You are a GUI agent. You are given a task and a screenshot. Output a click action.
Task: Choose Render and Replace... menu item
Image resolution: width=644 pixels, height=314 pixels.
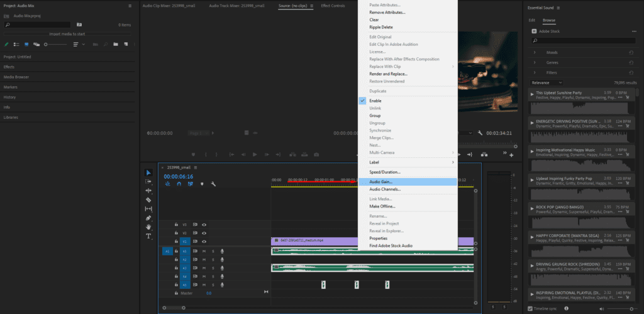click(x=408, y=74)
